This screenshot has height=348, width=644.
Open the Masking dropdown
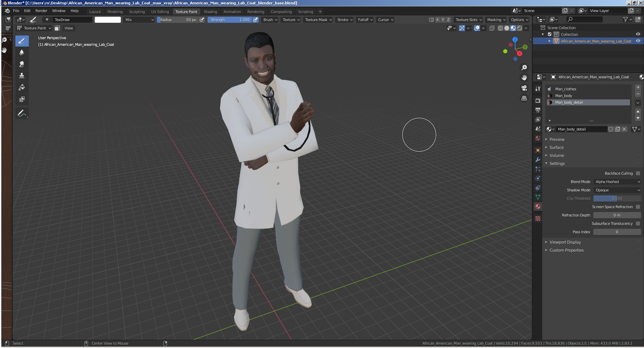[x=496, y=20]
